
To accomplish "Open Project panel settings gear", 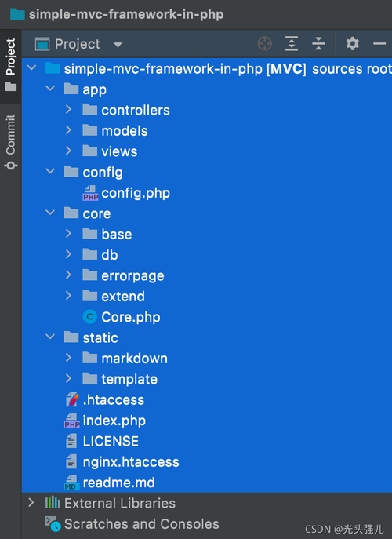I will [353, 44].
